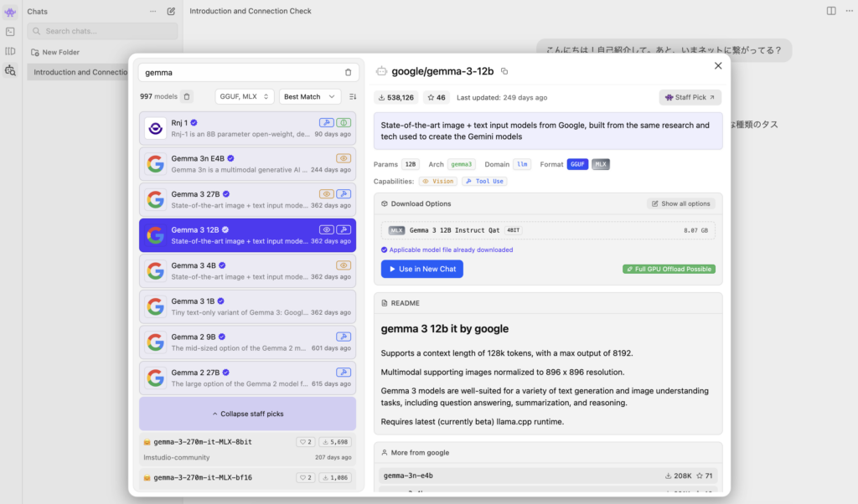Toggle the right sidebar panel icon
858x504 pixels.
830,11
